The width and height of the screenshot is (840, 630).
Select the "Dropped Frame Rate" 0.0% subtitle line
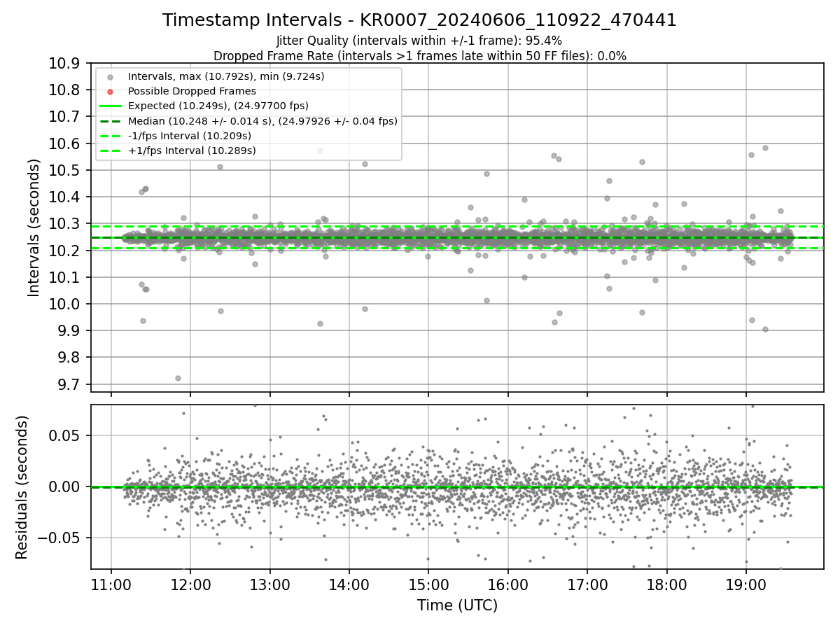[x=419, y=56]
